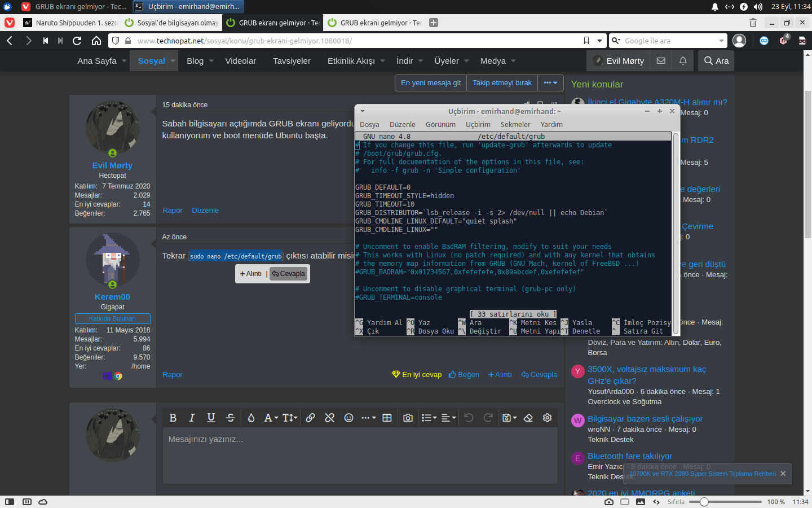Open the list type dropdown
Image resolution: width=812 pixels, height=508 pixels.
pyautogui.click(x=429, y=418)
